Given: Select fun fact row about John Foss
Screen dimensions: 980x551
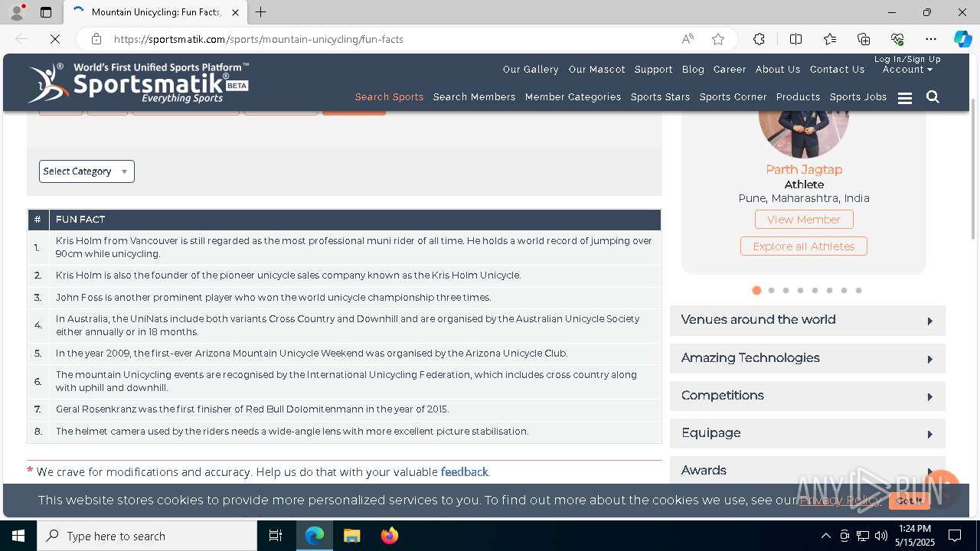Looking at the screenshot, I should point(345,298).
